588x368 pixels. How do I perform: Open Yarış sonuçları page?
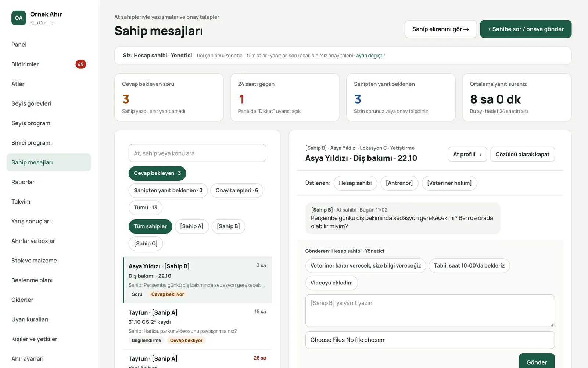(x=49, y=221)
